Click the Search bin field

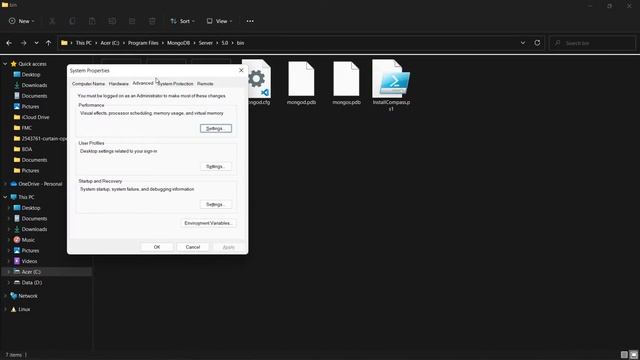tap(593, 43)
